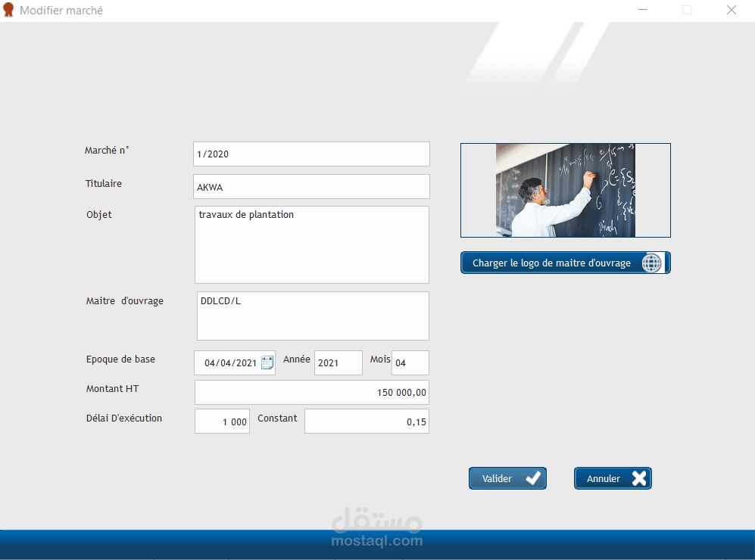The width and height of the screenshot is (755, 560).
Task: Close the Modifier marché window
Action: (732, 10)
